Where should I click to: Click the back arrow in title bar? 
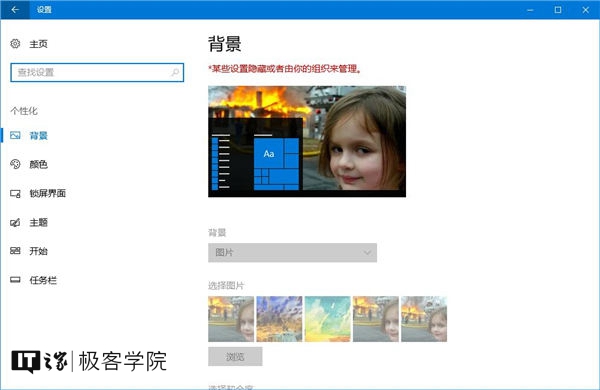pyautogui.click(x=15, y=10)
